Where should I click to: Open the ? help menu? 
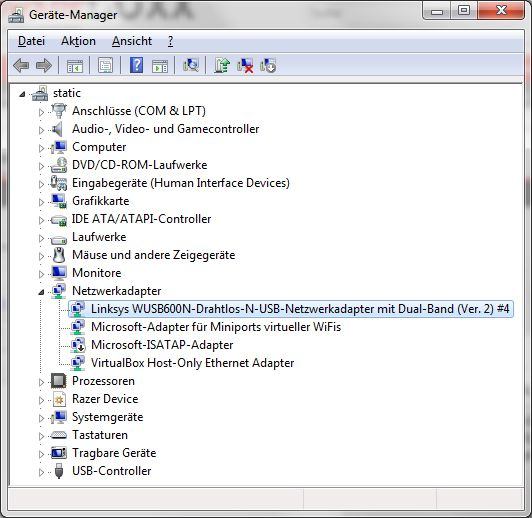(x=171, y=41)
